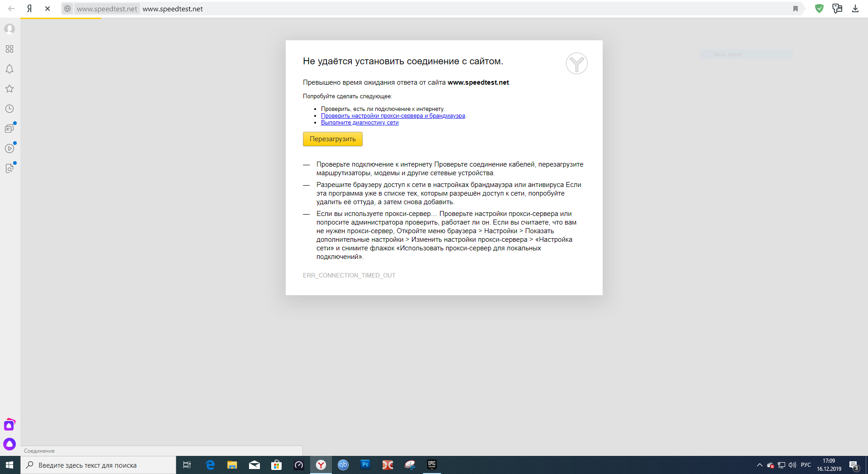Open the clock showing 17:09
Screen dimensions: 868x474
point(829,465)
